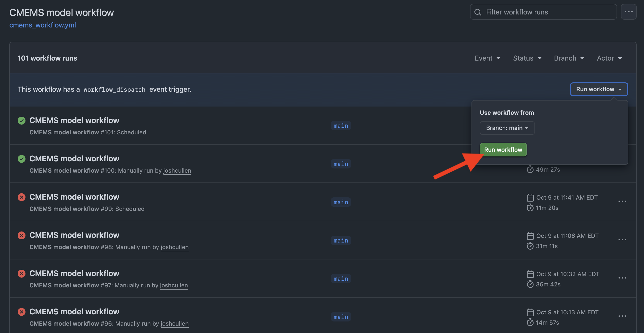This screenshot has height=333, width=644.
Task: Open workflow run #97 title
Action: (74, 273)
